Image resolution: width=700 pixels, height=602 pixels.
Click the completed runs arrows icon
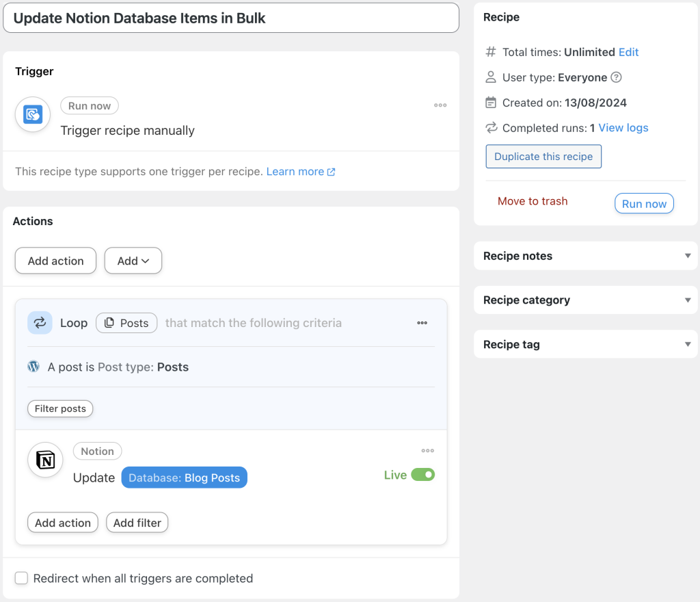coord(490,128)
